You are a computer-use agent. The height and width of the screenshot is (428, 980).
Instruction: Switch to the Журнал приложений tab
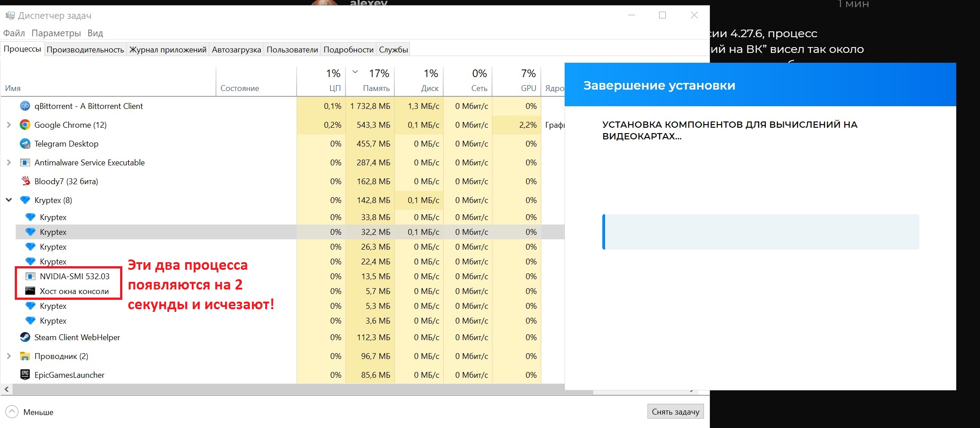(x=168, y=50)
